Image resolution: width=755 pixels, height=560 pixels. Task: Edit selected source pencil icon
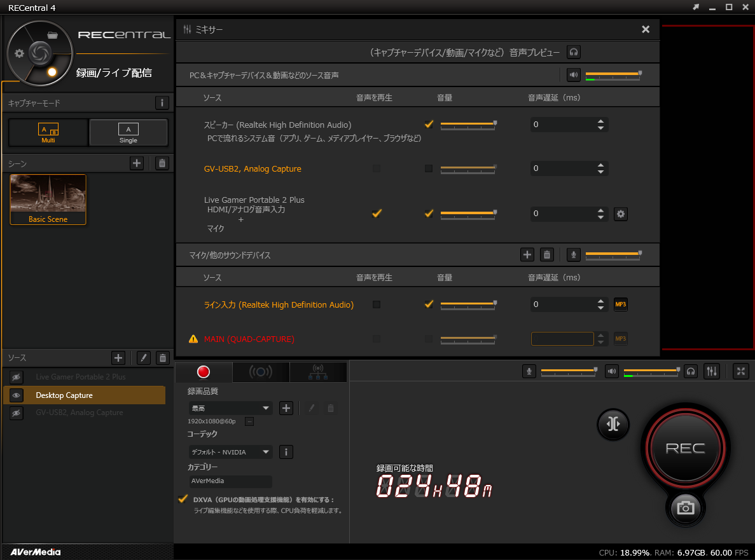coord(144,357)
